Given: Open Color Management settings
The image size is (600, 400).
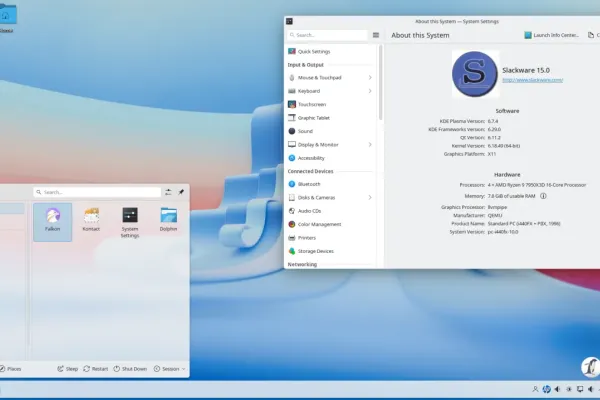Looking at the screenshot, I should (330, 224).
